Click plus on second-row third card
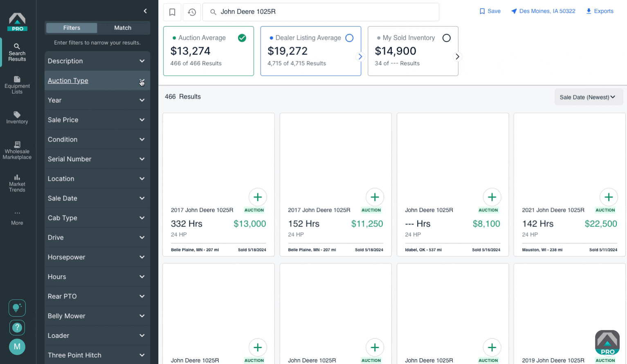This screenshot has width=627, height=364. point(492,348)
